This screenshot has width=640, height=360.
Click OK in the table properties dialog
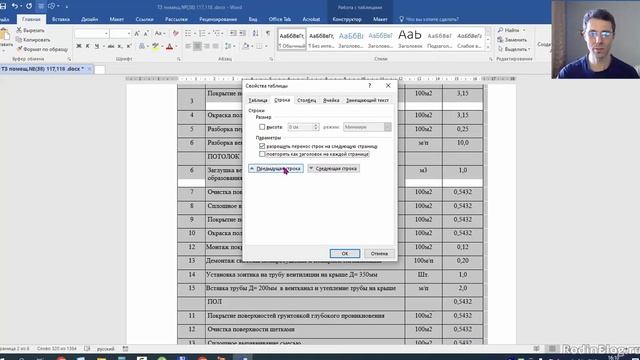[345, 253]
